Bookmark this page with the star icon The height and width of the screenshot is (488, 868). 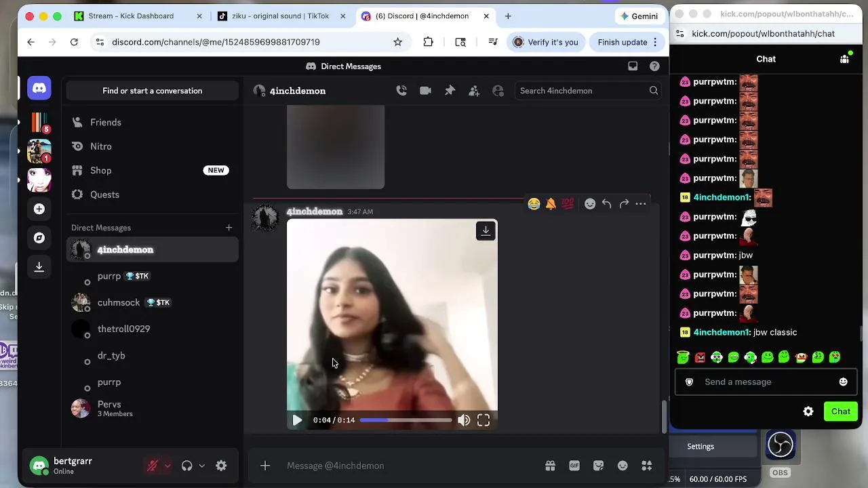point(398,42)
